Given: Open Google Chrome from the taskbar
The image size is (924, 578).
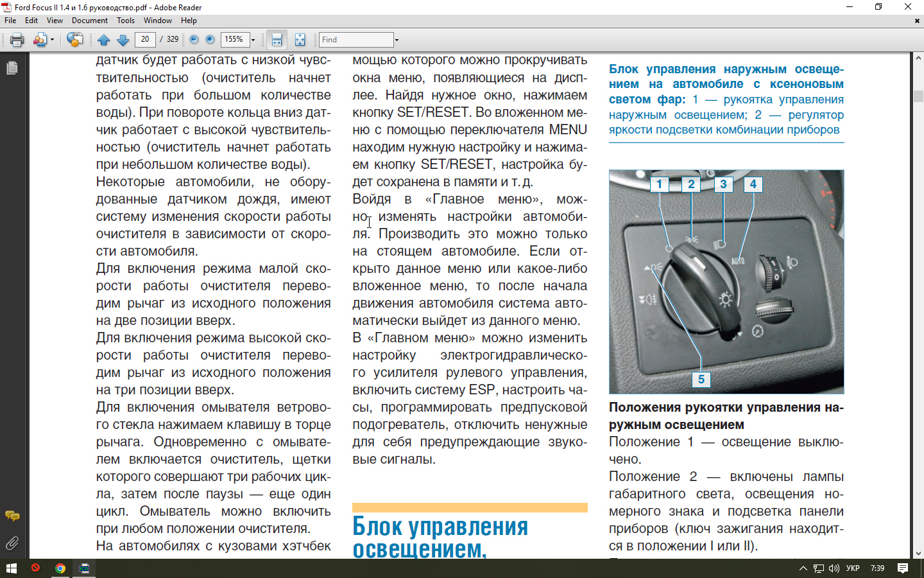Looking at the screenshot, I should coord(60,568).
